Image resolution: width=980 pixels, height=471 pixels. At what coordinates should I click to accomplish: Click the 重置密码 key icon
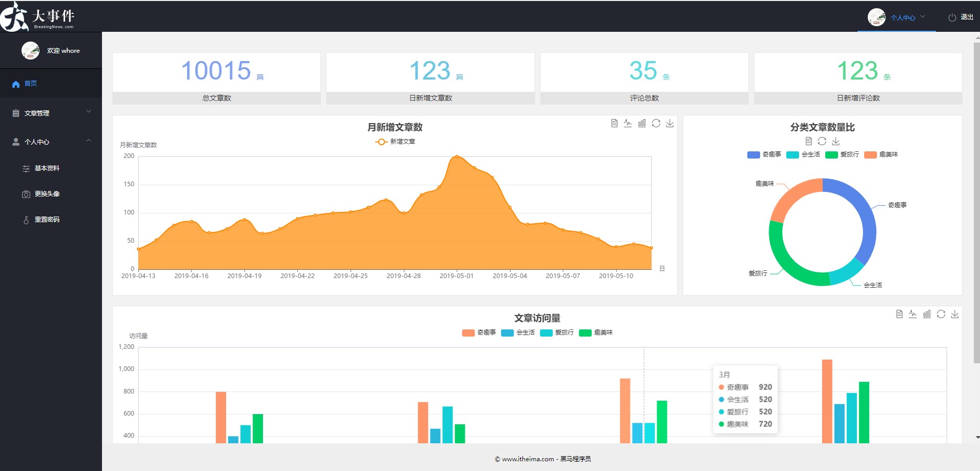tap(26, 220)
